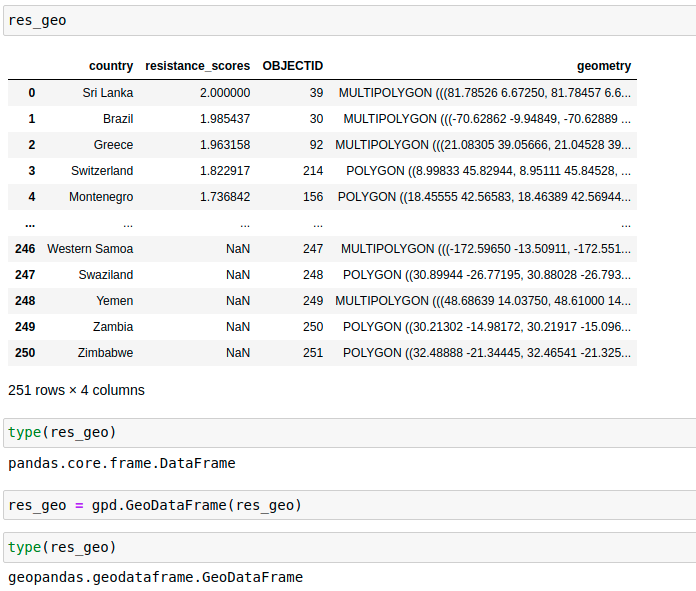Click the Sri Lanka country cell
The image size is (696, 591).
pyautogui.click(x=108, y=93)
